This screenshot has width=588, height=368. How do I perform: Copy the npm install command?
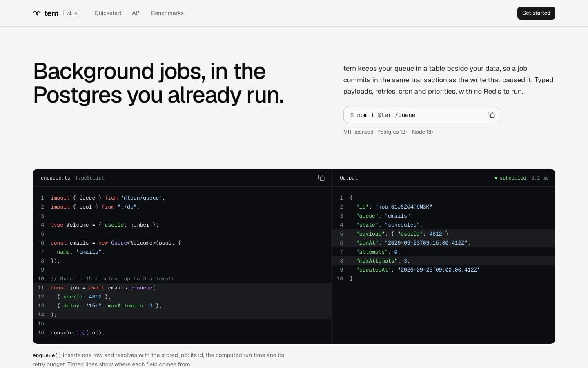pyautogui.click(x=492, y=115)
